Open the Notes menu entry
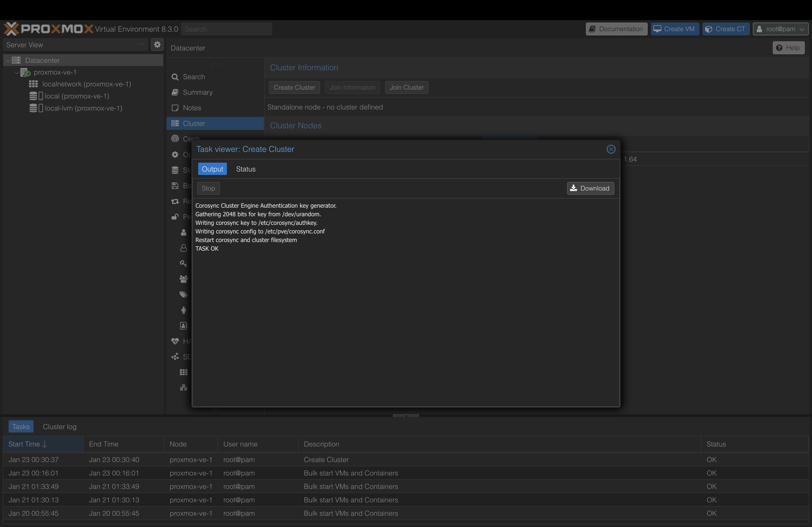 192,108
